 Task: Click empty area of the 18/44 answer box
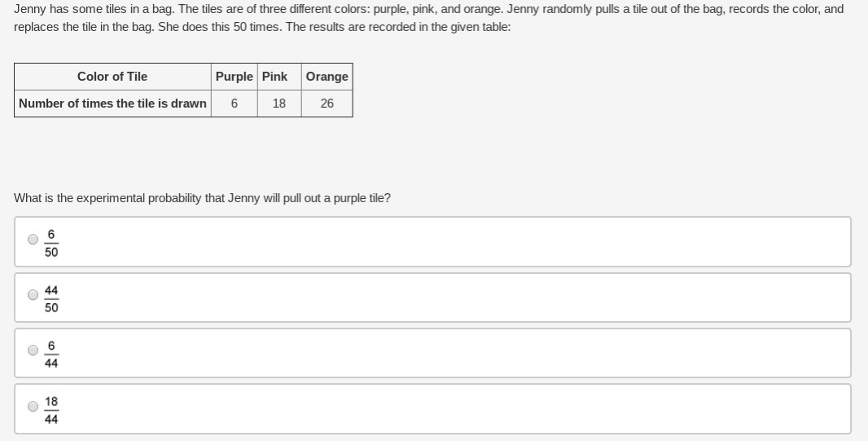443,409
